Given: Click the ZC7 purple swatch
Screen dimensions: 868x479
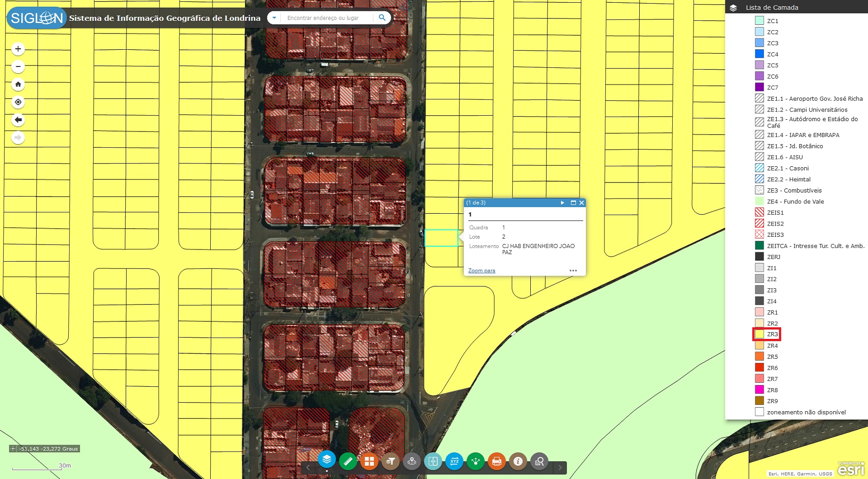Looking at the screenshot, I should [x=759, y=87].
